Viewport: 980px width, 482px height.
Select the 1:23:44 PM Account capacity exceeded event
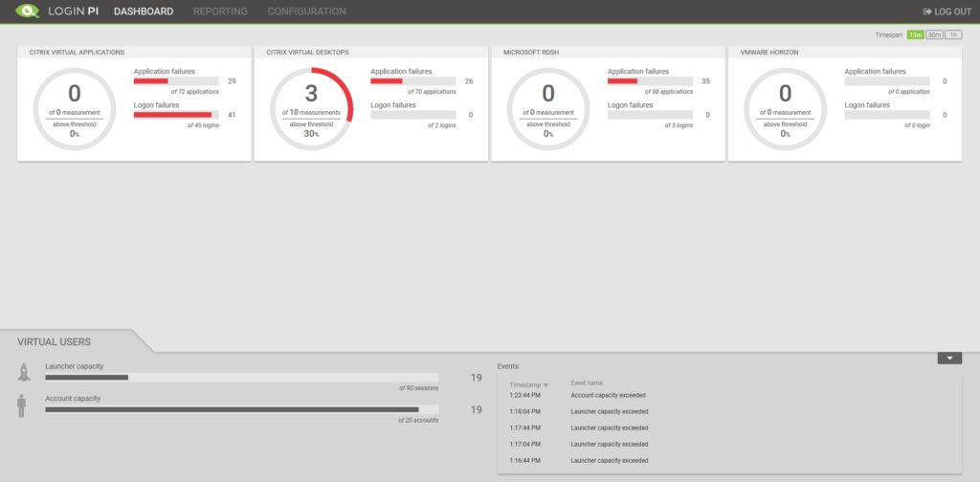point(608,395)
